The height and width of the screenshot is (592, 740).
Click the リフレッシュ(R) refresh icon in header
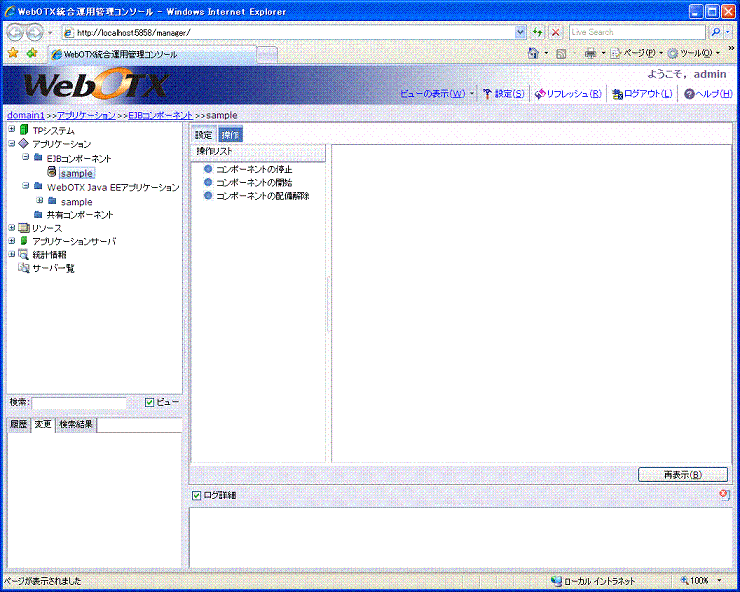[540, 94]
